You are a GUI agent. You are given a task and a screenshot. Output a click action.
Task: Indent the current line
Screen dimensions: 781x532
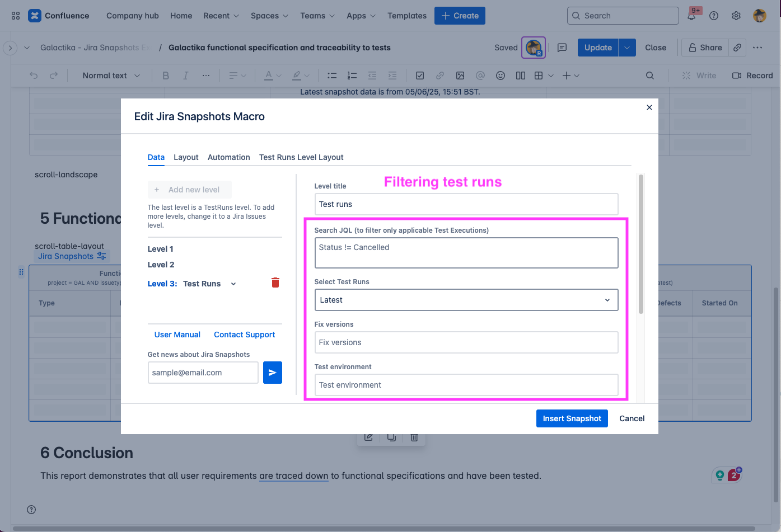coord(392,76)
